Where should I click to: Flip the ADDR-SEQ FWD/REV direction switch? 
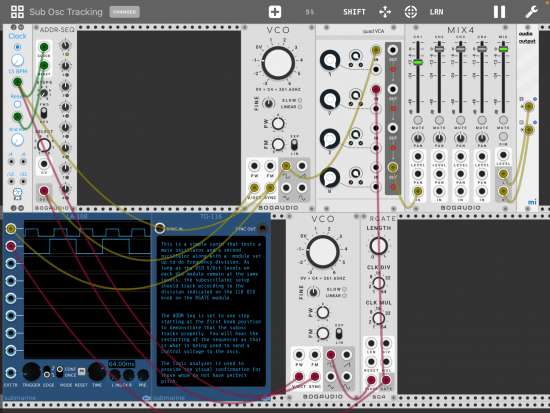click(44, 113)
